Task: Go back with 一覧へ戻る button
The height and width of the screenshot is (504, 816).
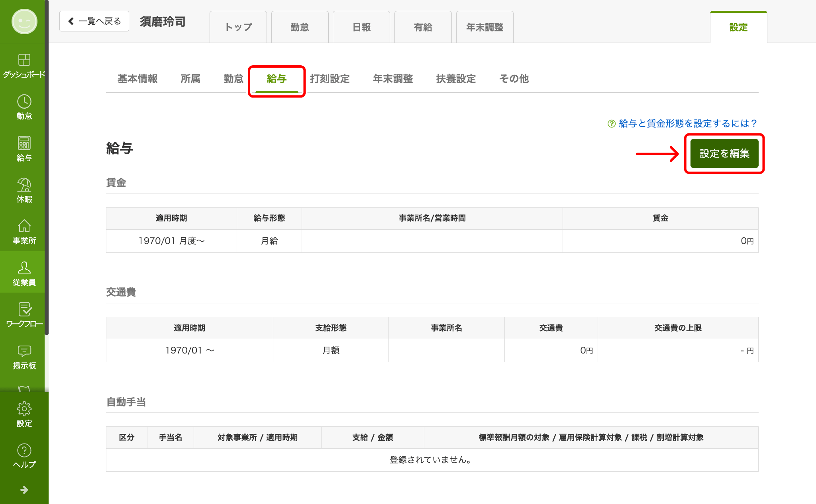Action: (94, 21)
